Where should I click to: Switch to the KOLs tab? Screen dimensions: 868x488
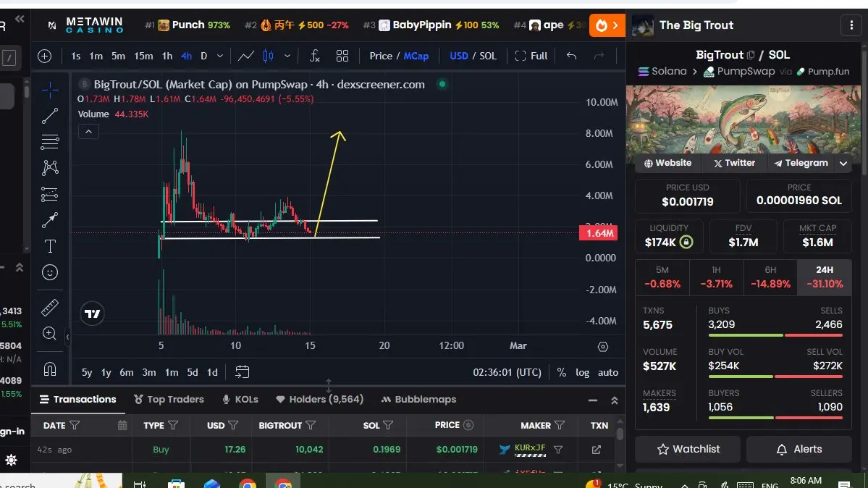[x=240, y=400]
